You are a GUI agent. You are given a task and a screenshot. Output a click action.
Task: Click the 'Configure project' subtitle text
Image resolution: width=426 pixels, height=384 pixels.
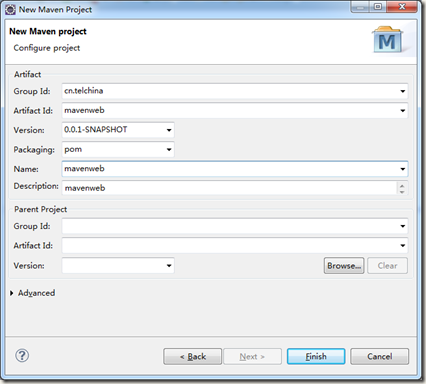click(47, 48)
